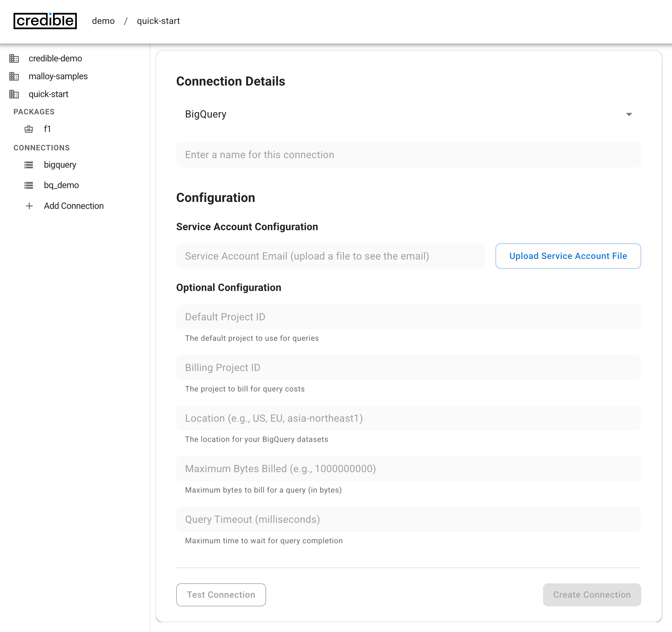The height and width of the screenshot is (632, 672).
Task: Click the bigquery connection storage icon
Action: point(29,165)
